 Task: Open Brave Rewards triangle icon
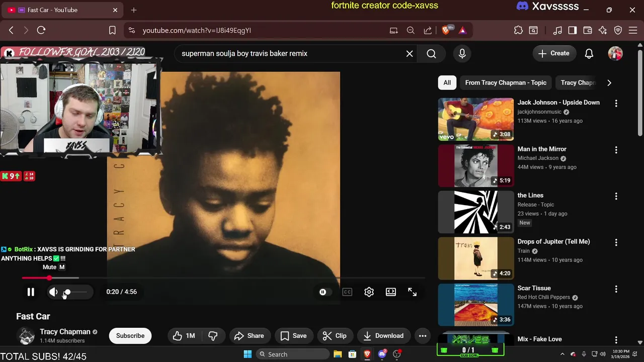[x=463, y=31]
